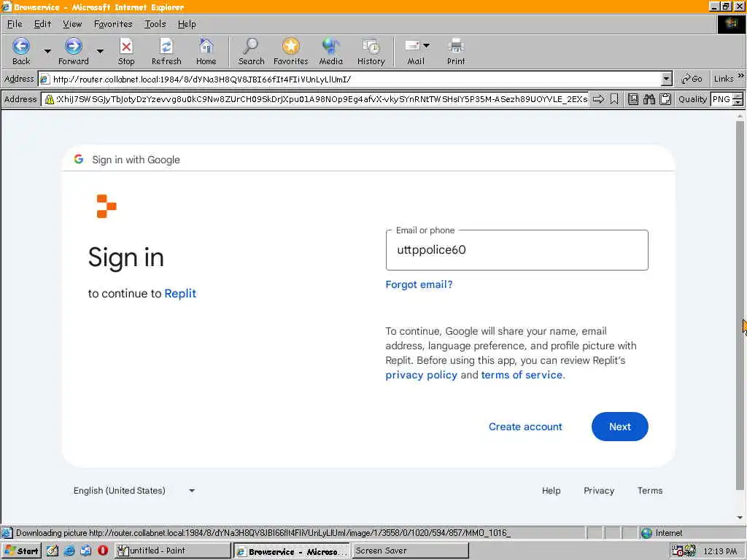Switch to Screen Saver taskbar button

410,551
